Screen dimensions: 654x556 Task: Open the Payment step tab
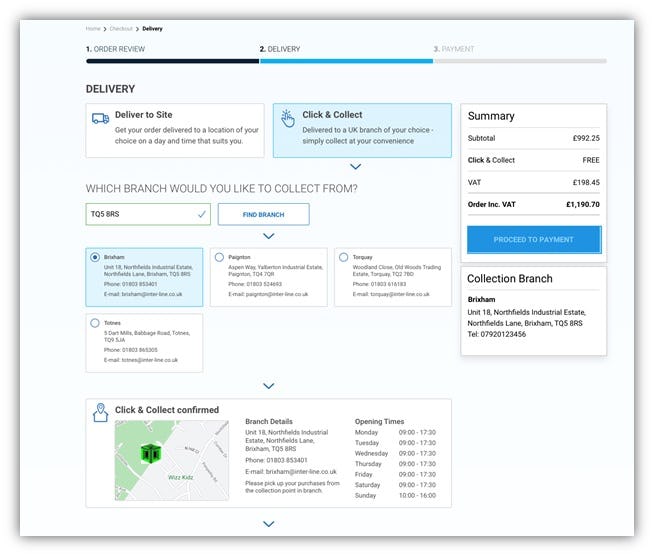tap(454, 49)
